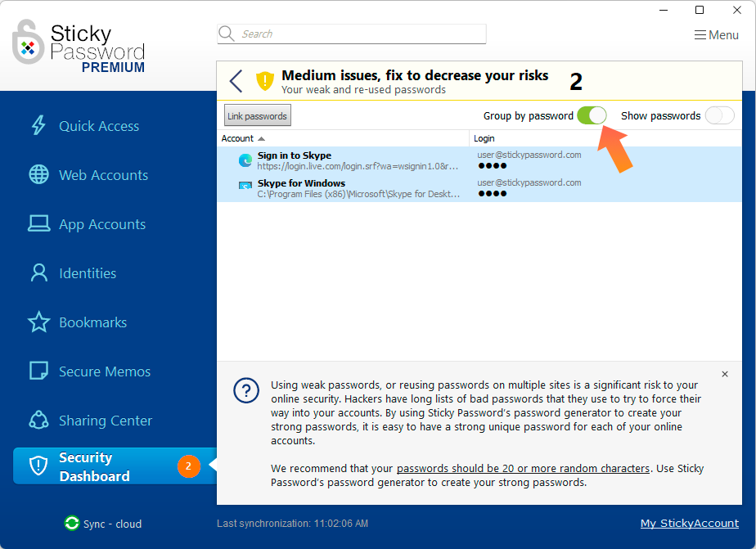This screenshot has height=549, width=756.
Task: Click the question mark help icon
Action: coord(246,390)
